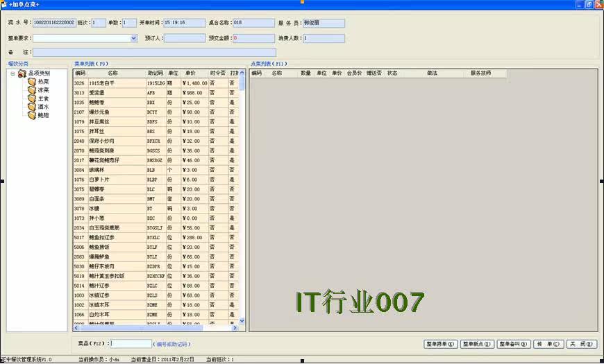Click the 预订人 input field
Screen dimensions: 604x364
(185, 38)
